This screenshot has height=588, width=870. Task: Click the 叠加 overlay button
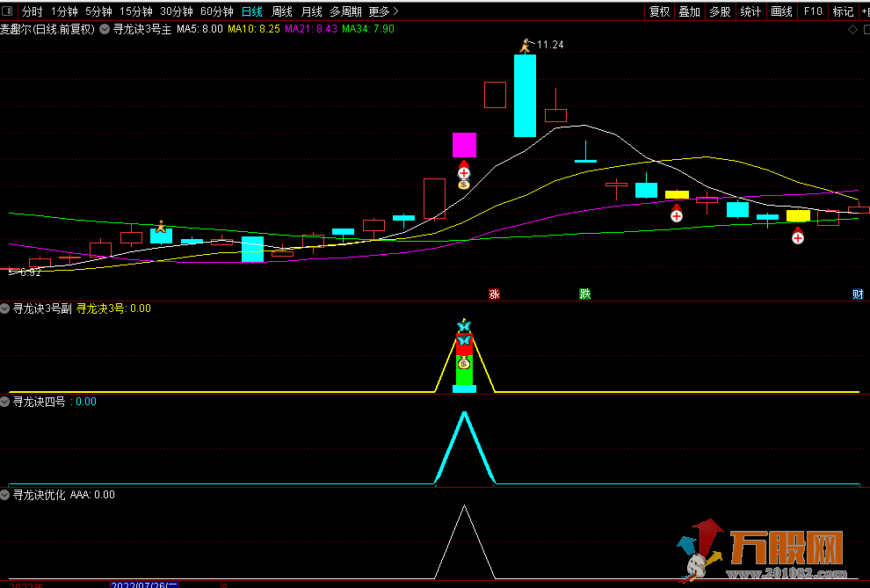[x=690, y=11]
